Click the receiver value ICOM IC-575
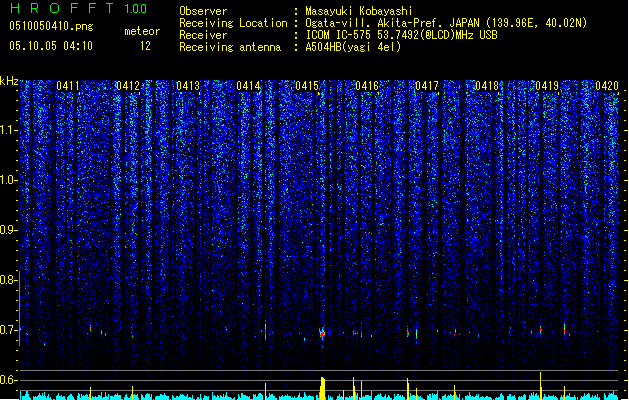 (339, 35)
